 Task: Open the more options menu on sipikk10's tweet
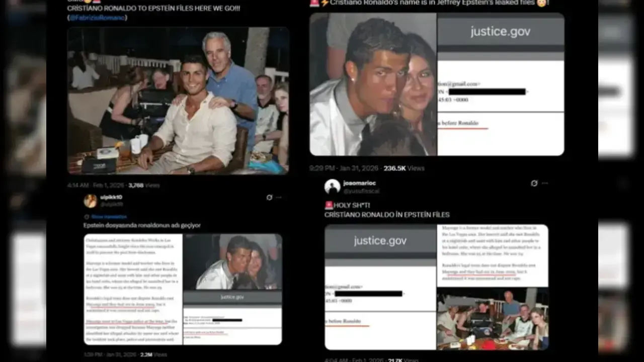(x=279, y=198)
